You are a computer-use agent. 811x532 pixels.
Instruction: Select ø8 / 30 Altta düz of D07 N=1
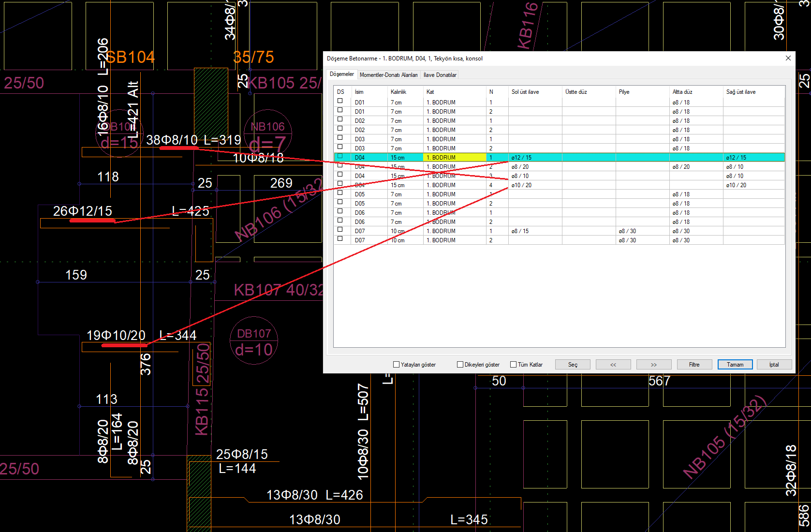click(x=696, y=231)
